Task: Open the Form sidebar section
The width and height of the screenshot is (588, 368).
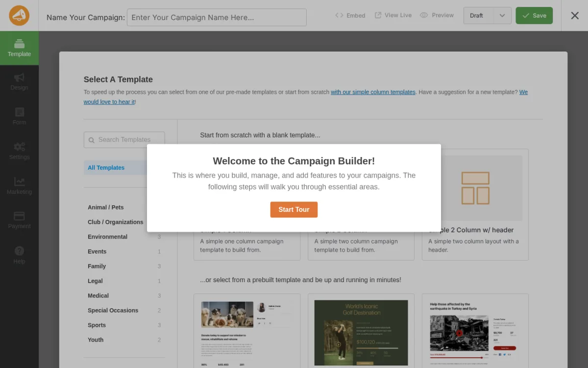Action: [x=19, y=117]
